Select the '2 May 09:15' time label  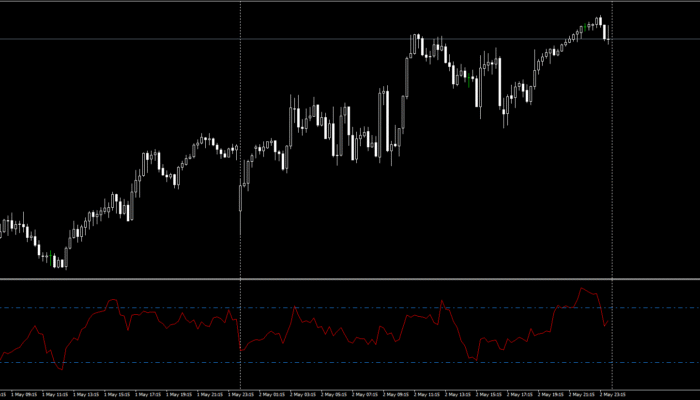(396, 395)
